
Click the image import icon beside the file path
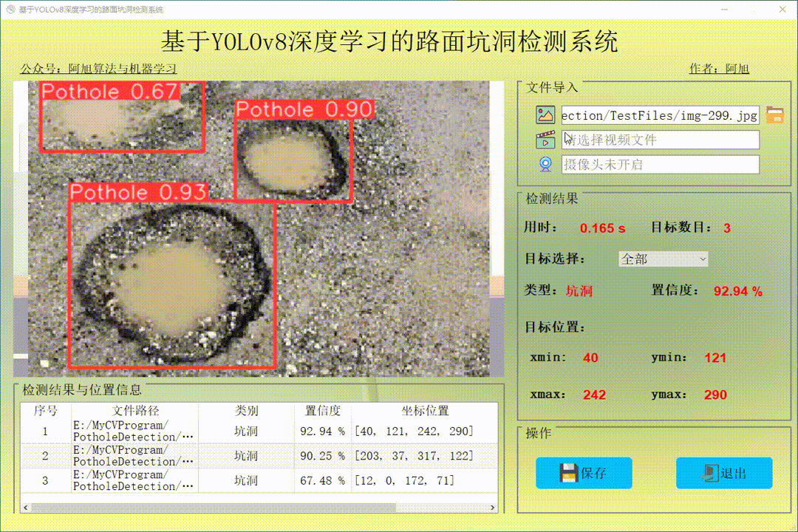pyautogui.click(x=545, y=115)
